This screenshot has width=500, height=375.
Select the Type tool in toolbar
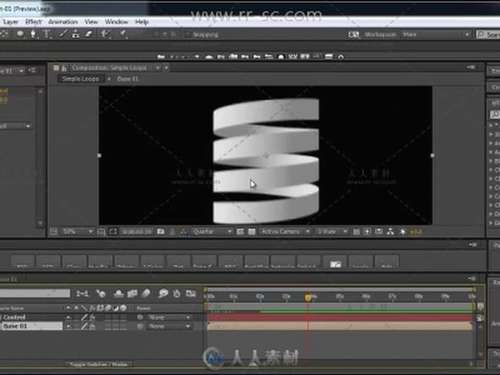pos(47,34)
